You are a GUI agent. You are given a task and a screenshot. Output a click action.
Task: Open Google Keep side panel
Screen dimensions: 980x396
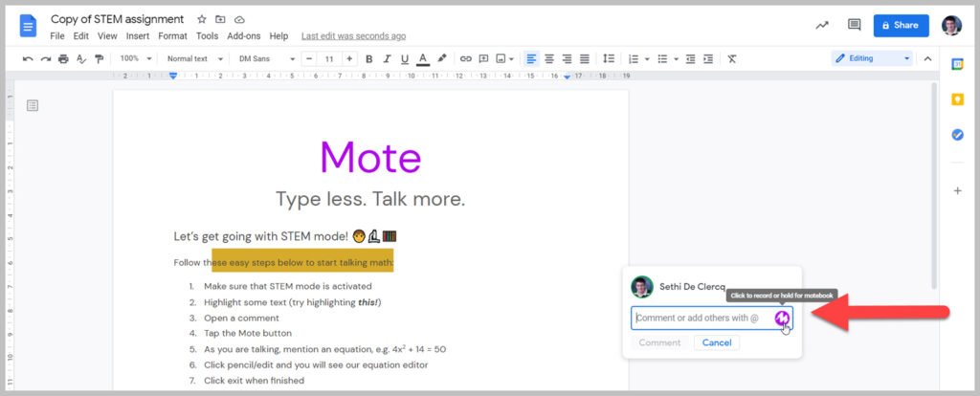957,99
